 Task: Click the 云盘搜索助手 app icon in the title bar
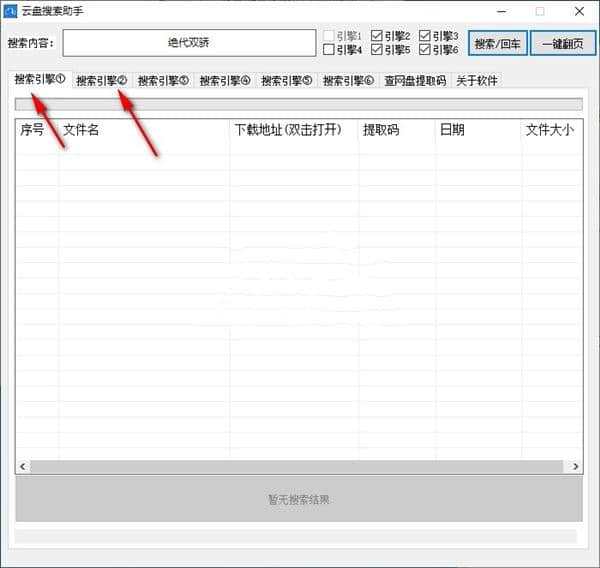[10, 11]
